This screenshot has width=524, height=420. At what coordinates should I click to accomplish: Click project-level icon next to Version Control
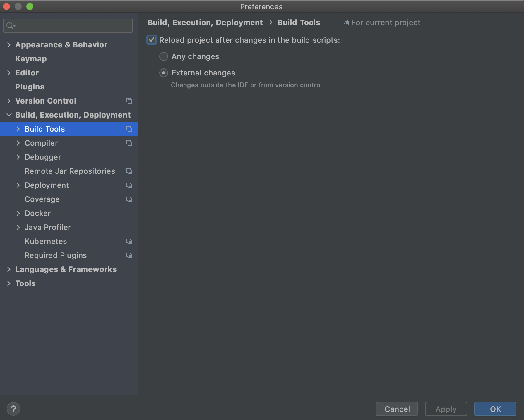129,101
